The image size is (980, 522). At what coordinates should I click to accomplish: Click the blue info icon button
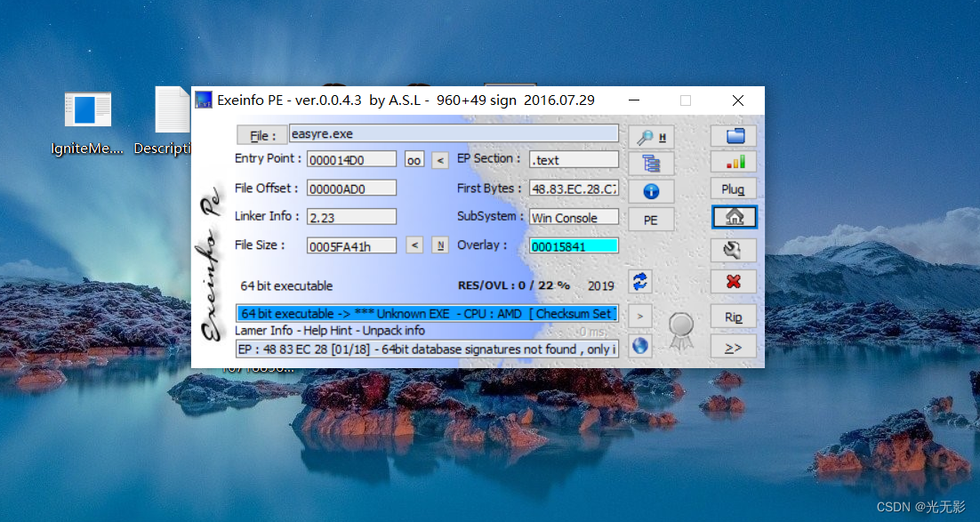click(651, 191)
